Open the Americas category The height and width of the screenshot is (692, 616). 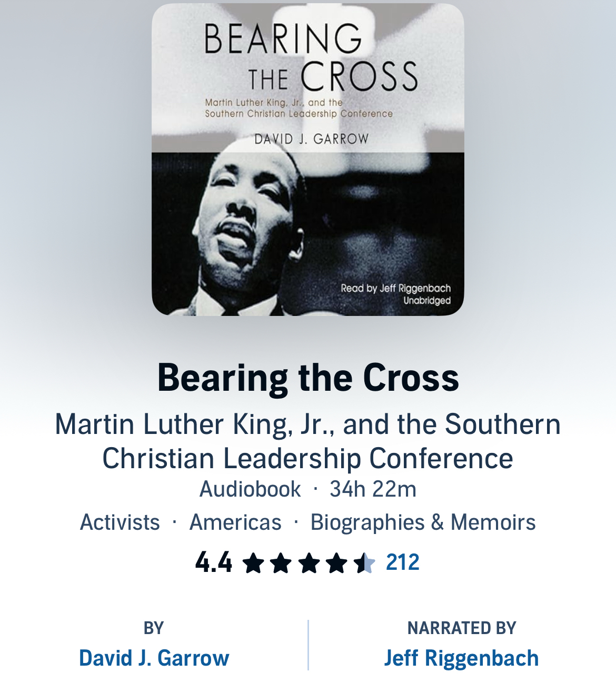(x=235, y=522)
